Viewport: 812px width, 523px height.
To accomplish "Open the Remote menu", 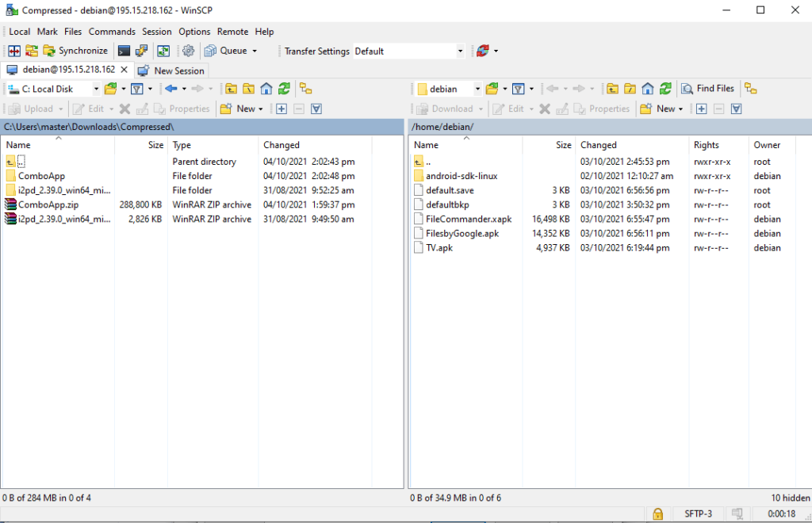I will (x=232, y=32).
